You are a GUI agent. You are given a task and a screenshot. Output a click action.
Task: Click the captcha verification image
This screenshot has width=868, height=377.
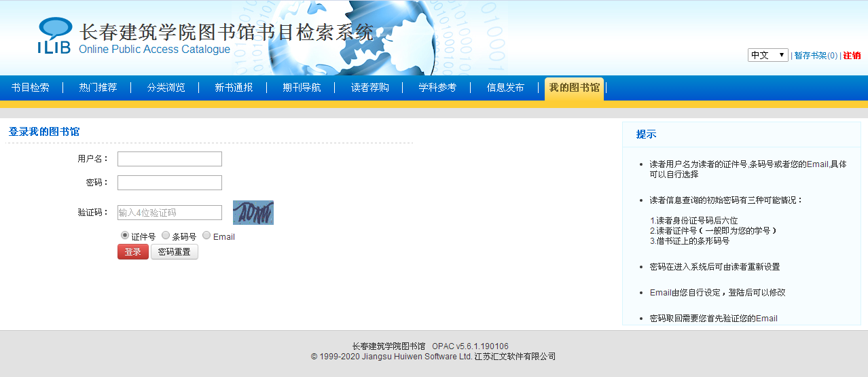point(253,213)
